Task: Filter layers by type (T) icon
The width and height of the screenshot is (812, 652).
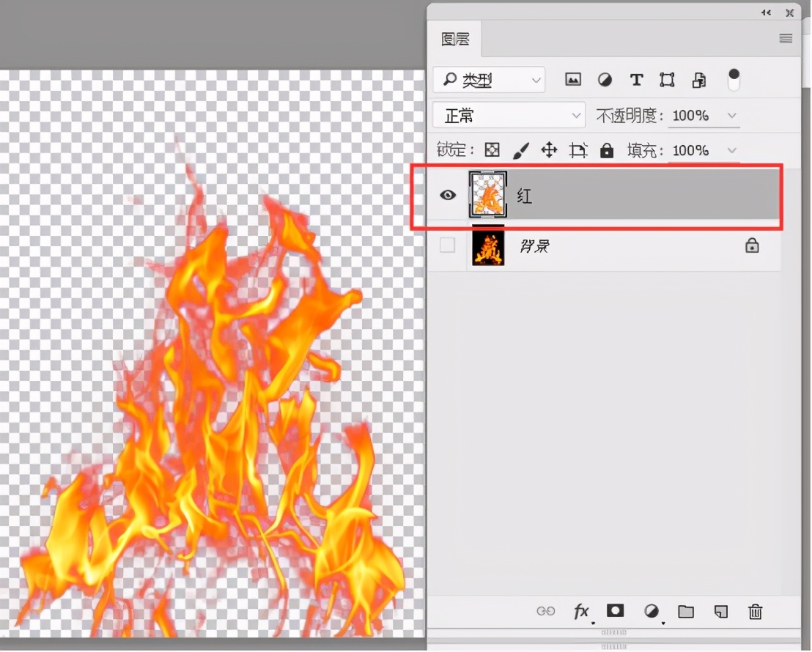Action: [x=636, y=80]
